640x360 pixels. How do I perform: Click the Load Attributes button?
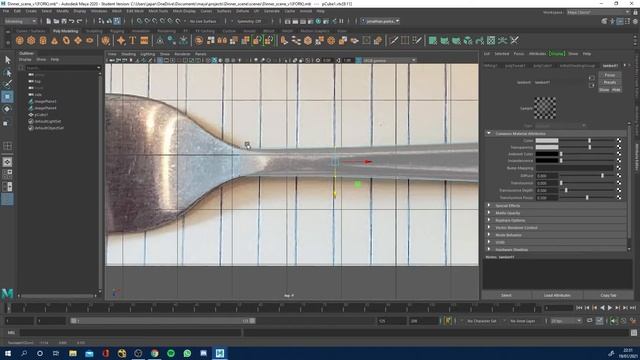point(557,295)
